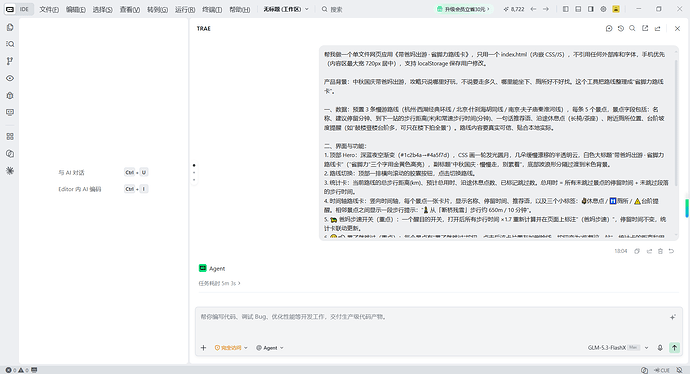Screen dimensions: 690x374
Task: Toggle the status bar notifications bell
Action: click(x=679, y=370)
